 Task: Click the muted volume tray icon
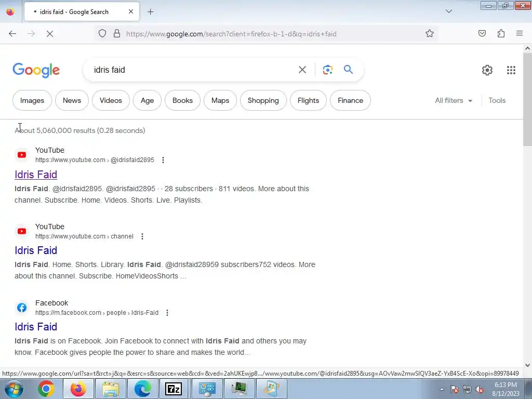coord(480,390)
